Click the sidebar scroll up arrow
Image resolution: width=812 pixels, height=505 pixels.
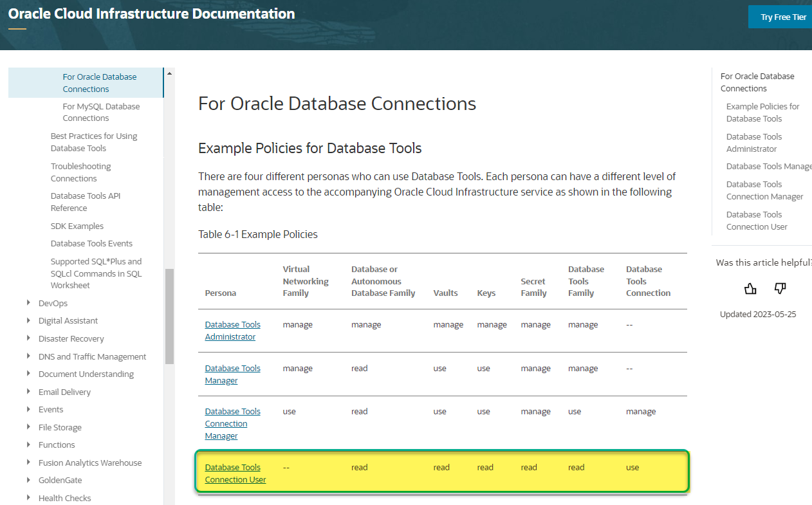[169, 73]
